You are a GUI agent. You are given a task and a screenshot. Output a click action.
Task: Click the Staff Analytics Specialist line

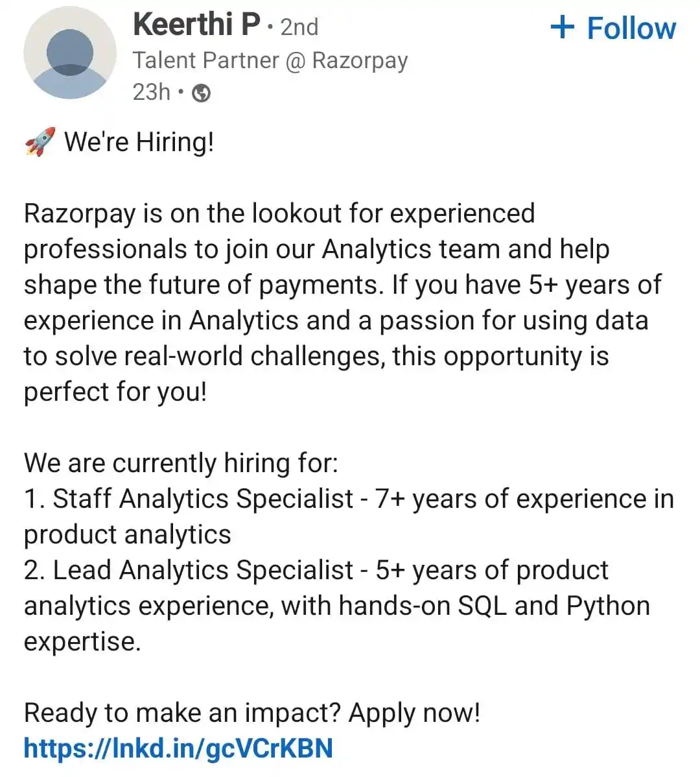(349, 516)
